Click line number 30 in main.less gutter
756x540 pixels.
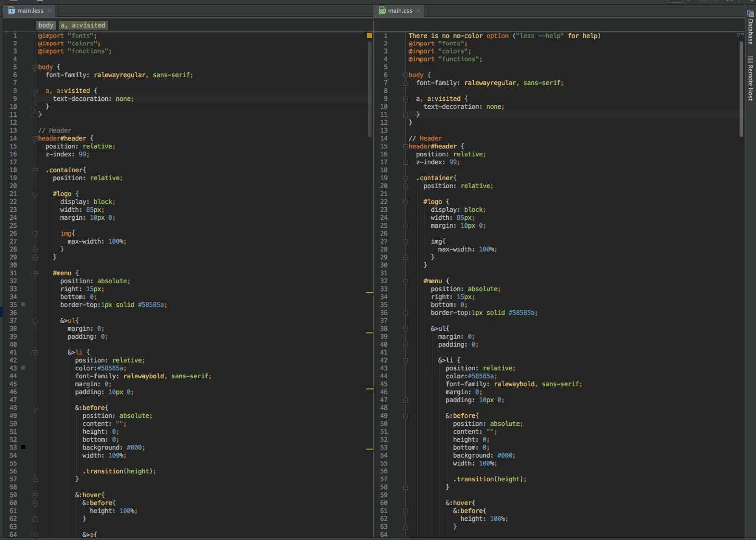[x=13, y=265]
